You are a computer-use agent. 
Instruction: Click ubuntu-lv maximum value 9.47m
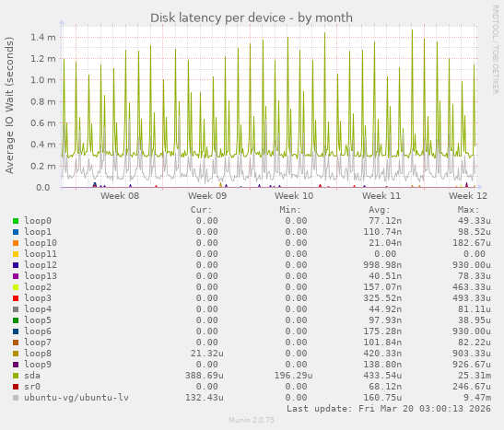tap(477, 398)
